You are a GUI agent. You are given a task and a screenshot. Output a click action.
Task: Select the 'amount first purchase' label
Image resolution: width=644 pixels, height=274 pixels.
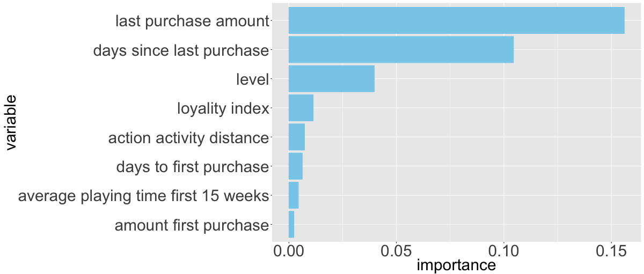[x=191, y=225]
